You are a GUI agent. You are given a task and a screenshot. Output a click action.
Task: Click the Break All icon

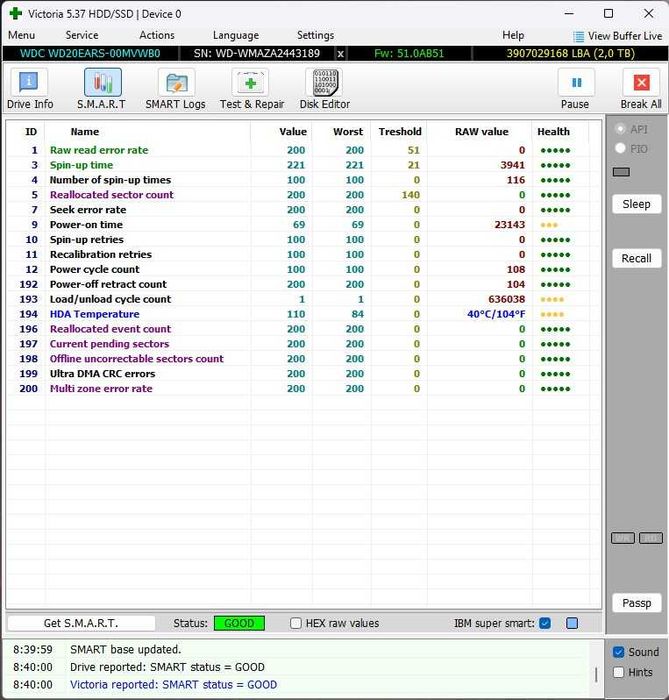[x=641, y=83]
